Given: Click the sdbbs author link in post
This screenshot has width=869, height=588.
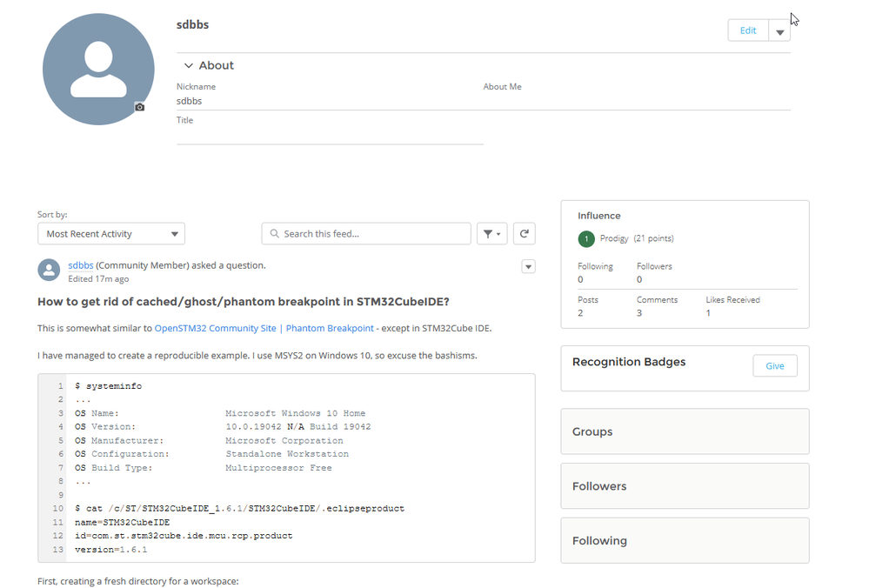Looking at the screenshot, I should pos(80,265).
